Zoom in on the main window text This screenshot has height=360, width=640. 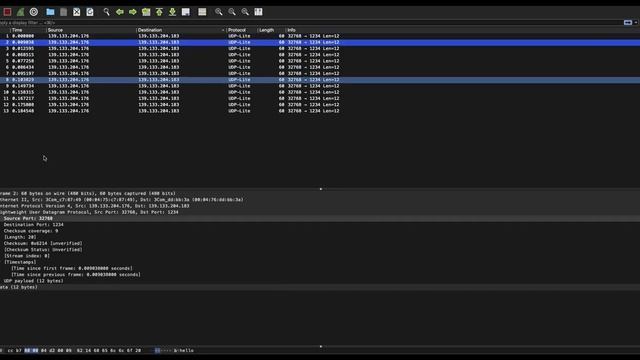tap(219, 12)
